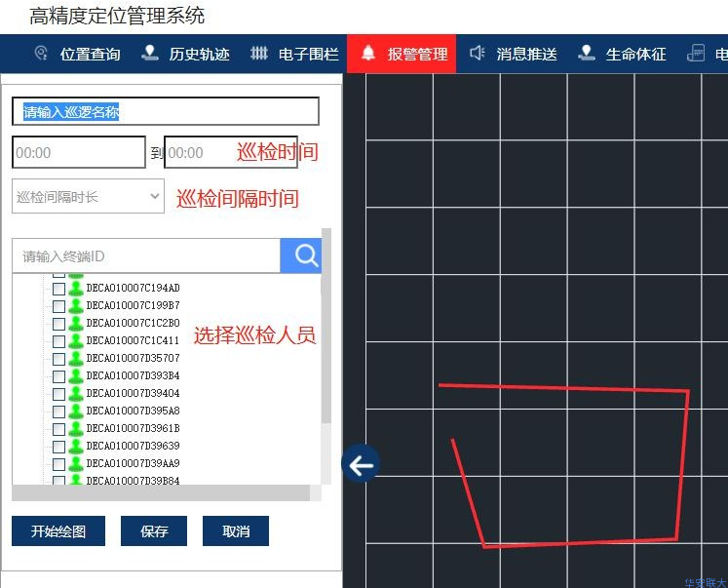Click the search magnifier button for terminal ID
This screenshot has width=728, height=588.
tap(301, 255)
